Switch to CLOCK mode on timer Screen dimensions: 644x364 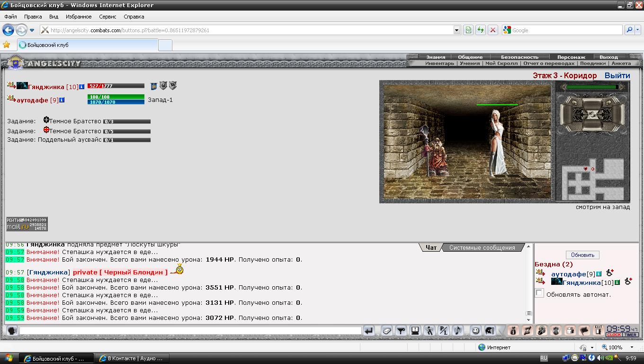[614, 335]
